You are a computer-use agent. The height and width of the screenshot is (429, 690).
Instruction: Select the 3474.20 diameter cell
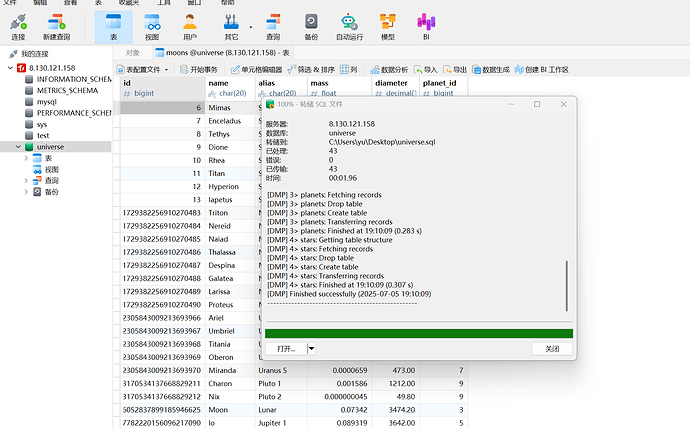pos(395,410)
